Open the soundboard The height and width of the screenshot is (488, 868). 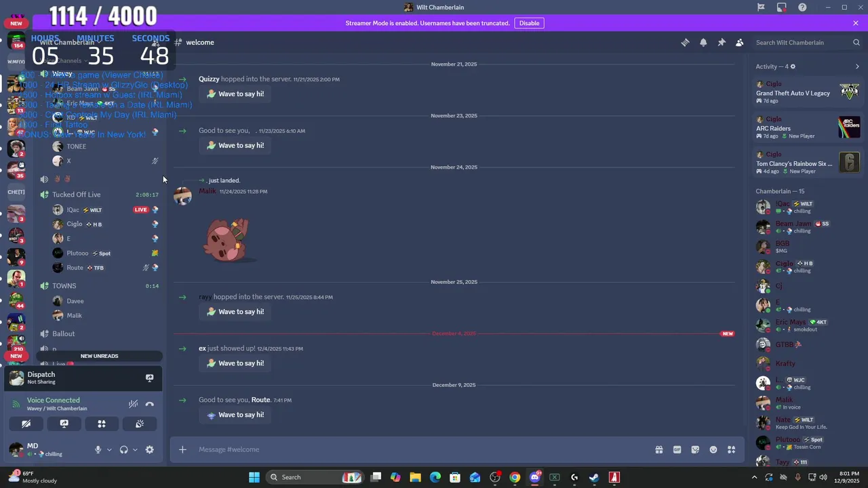tap(140, 424)
